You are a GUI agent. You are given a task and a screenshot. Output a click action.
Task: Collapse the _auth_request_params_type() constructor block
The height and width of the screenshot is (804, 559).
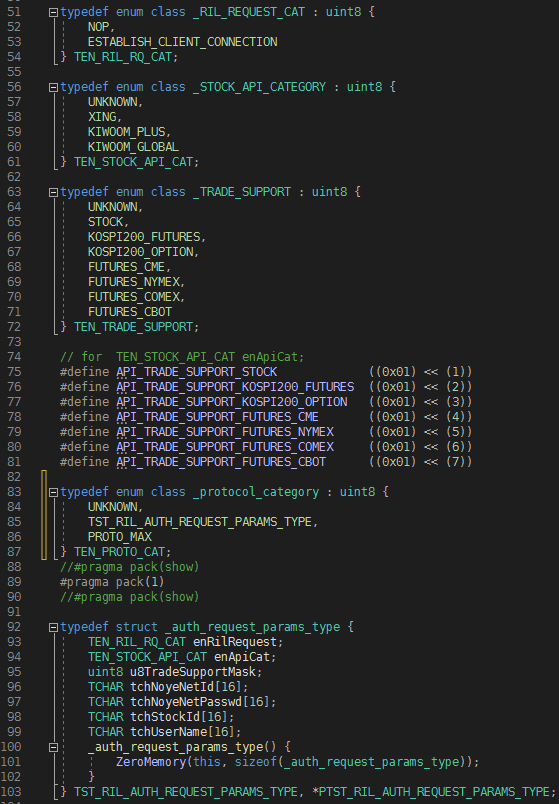pyautogui.click(x=53, y=748)
